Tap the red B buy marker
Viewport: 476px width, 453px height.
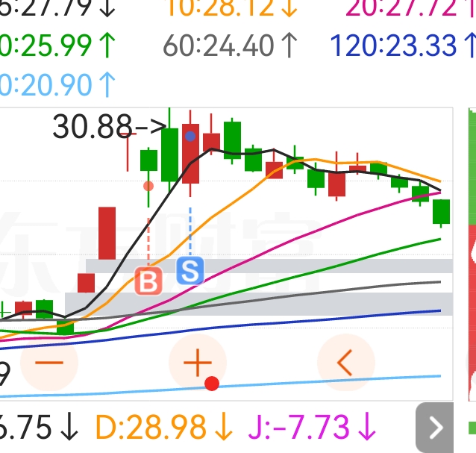pyautogui.click(x=148, y=281)
